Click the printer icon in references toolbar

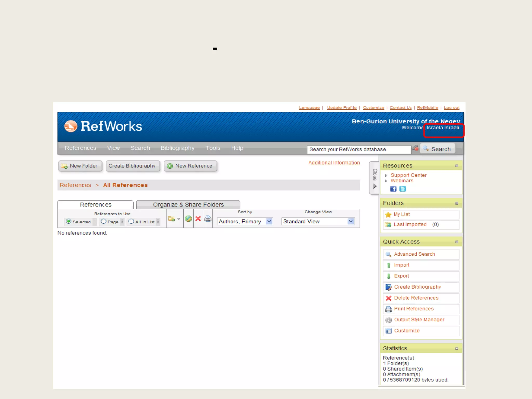point(208,219)
